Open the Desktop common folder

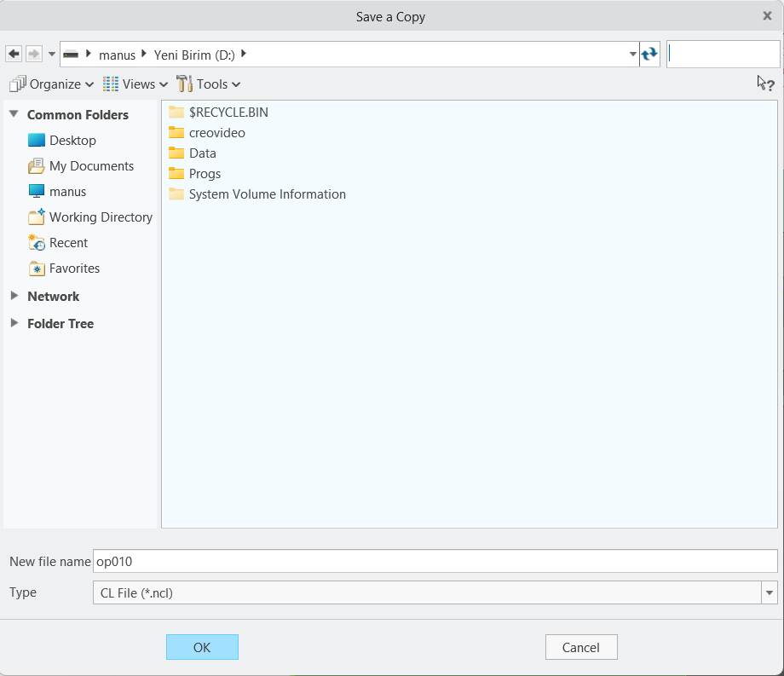[72, 141]
